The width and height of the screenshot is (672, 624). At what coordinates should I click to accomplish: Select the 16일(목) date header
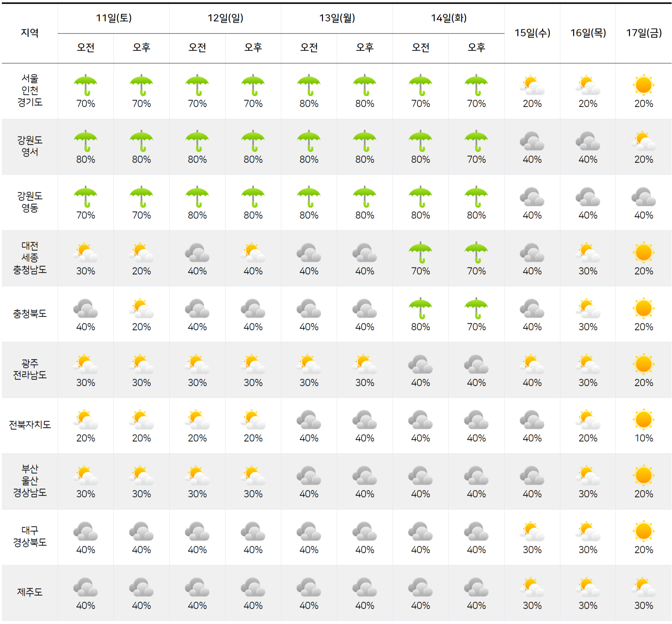(588, 33)
